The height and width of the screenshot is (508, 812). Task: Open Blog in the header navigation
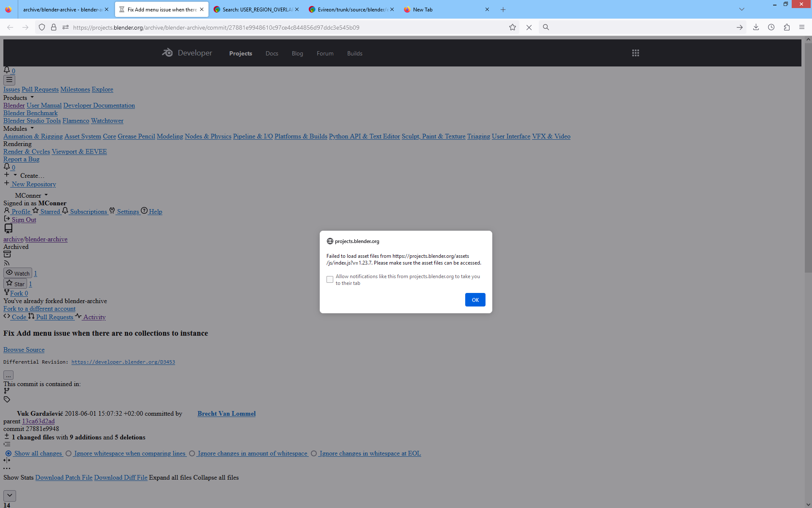point(297,53)
